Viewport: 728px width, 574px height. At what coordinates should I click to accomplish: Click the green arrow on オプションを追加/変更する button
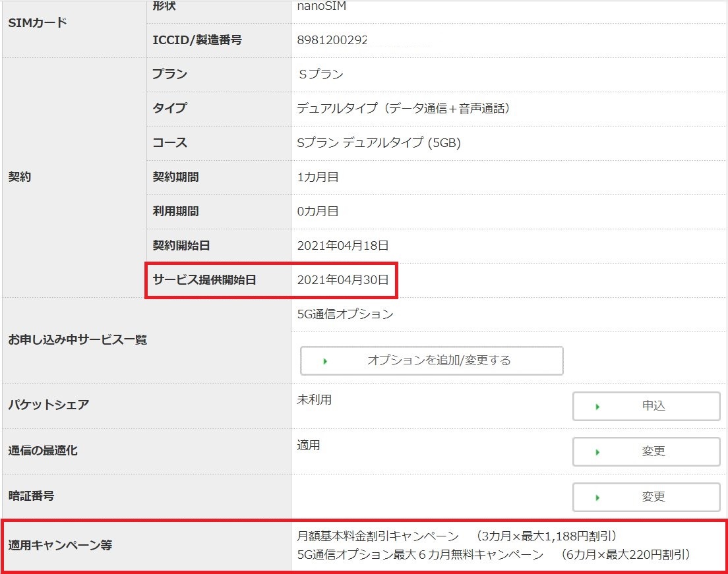(x=324, y=361)
